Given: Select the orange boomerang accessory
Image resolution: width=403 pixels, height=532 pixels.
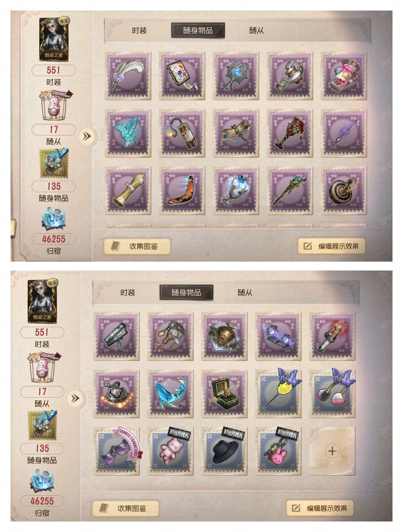Looking at the screenshot, I should (x=182, y=190).
